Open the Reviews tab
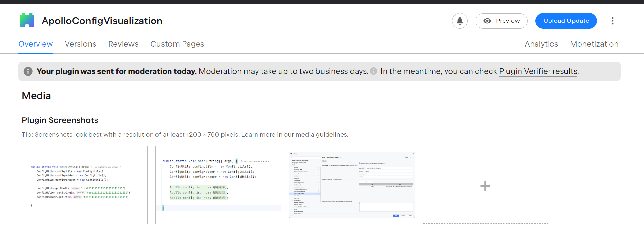Screen dimensions: 644x236 tap(123, 44)
